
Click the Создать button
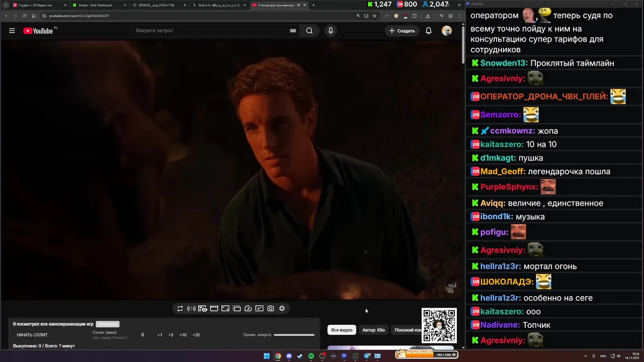[x=402, y=31]
